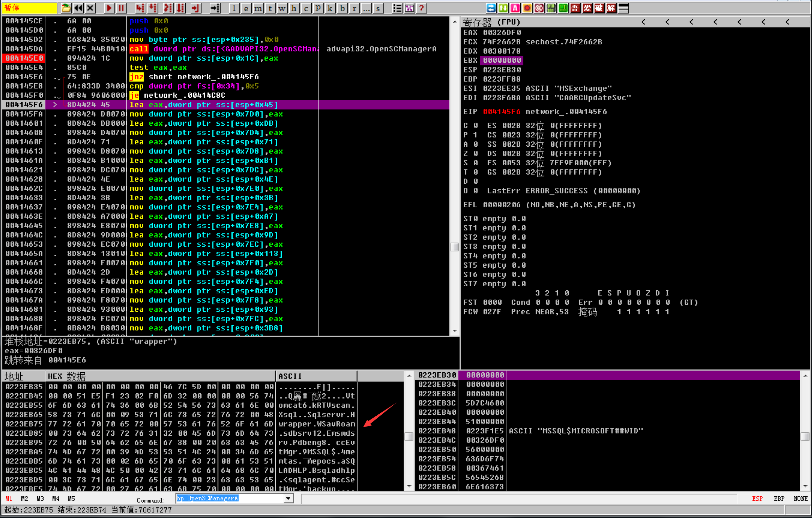
Task: Click the Open file folder icon
Action: coord(66,8)
